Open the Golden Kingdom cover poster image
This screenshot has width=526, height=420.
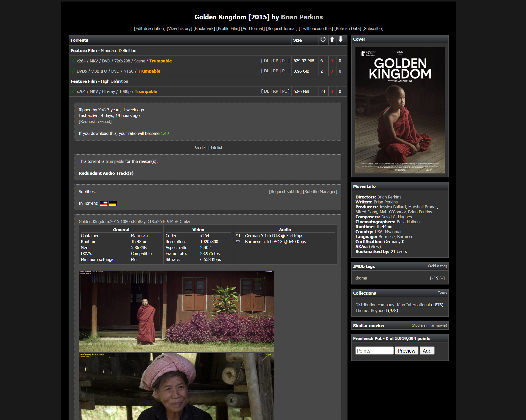pos(400,110)
